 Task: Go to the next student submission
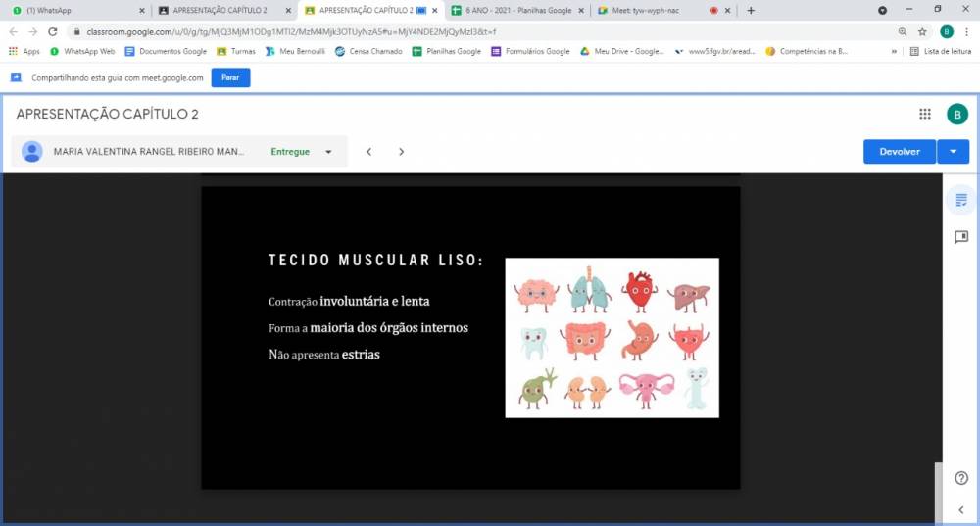(401, 152)
